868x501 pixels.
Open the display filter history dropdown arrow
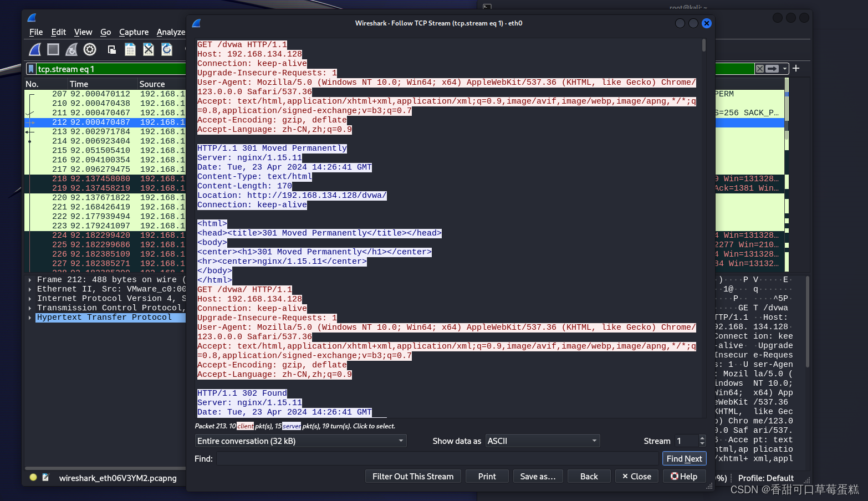[785, 69]
